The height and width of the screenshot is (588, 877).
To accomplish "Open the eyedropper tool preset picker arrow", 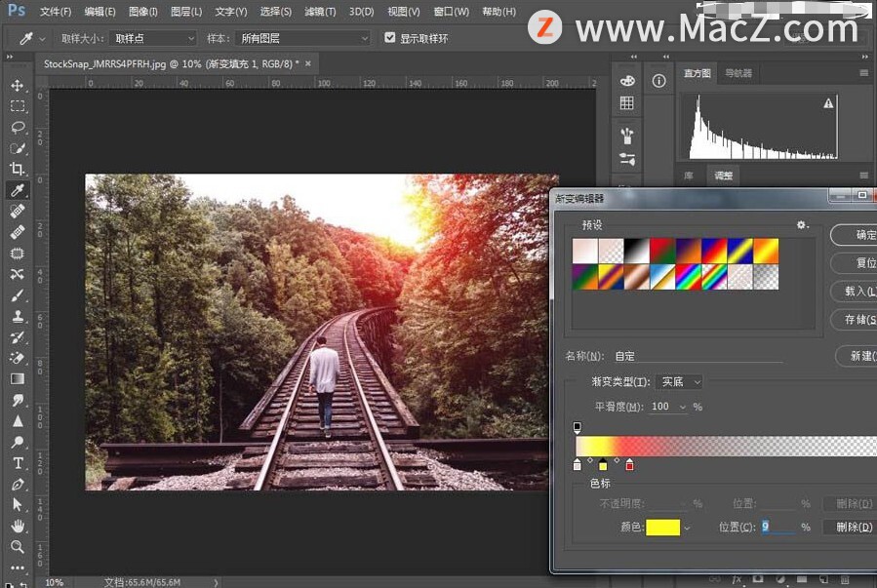I will [x=42, y=39].
